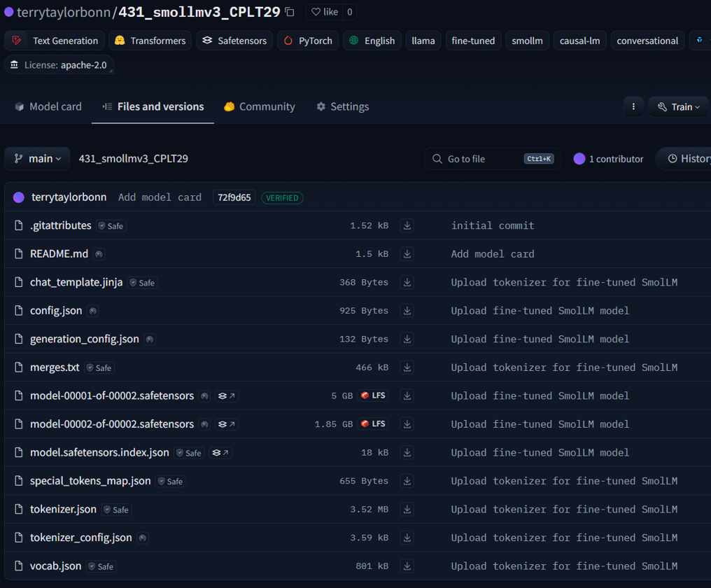
Task: Click the scan status icon next to config.json
Action: 93,311
